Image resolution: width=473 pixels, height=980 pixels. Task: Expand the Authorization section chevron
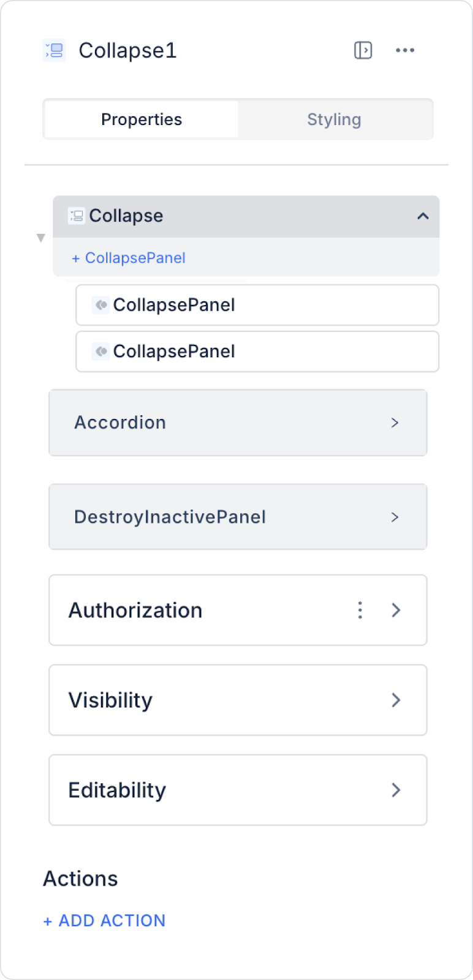pos(396,610)
